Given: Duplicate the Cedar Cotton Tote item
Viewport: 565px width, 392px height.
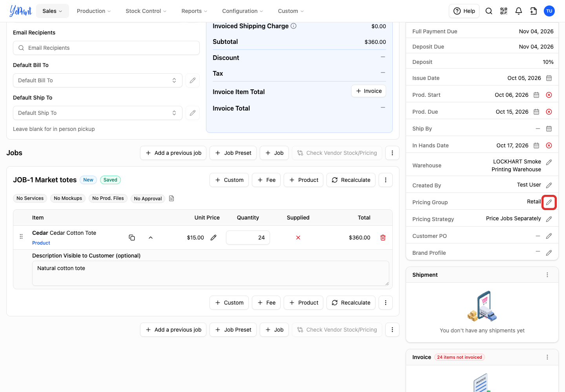Looking at the screenshot, I should click(132, 238).
